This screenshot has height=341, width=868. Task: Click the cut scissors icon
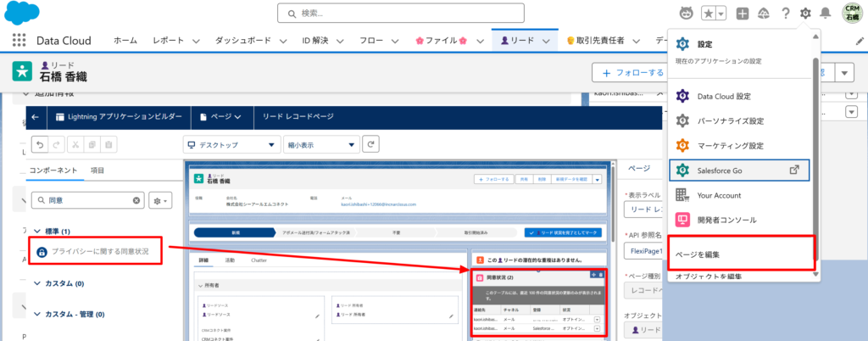pos(75,144)
